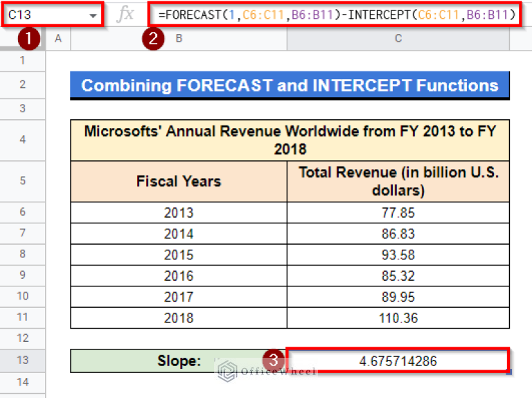Select the Combining FORECAST and INTERCEPT title cell
This screenshot has width=532, height=398.
click(x=290, y=86)
